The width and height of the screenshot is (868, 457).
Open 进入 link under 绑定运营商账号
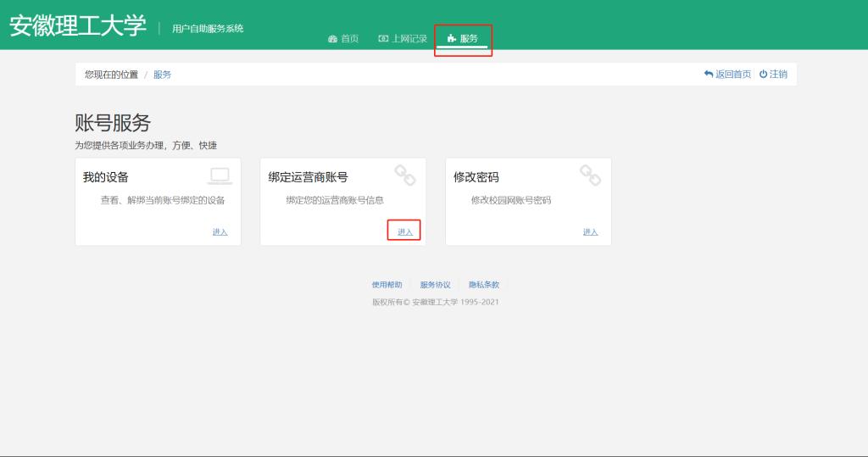[405, 232]
